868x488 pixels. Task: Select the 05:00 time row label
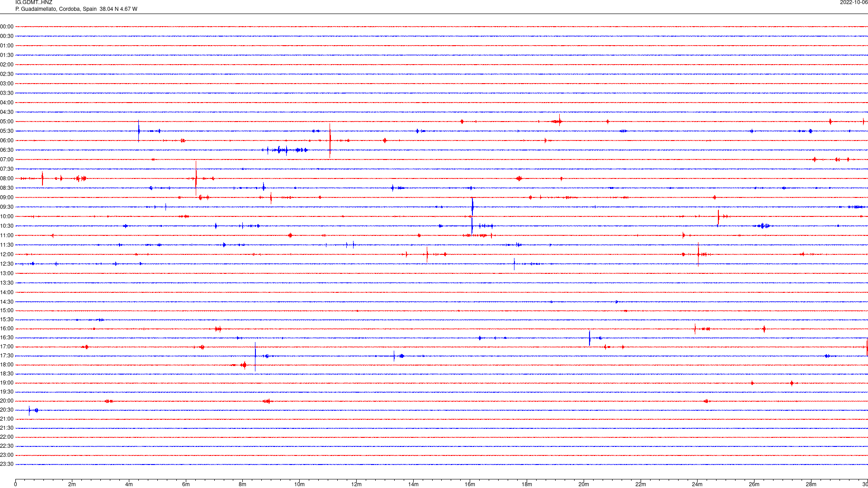click(x=7, y=122)
